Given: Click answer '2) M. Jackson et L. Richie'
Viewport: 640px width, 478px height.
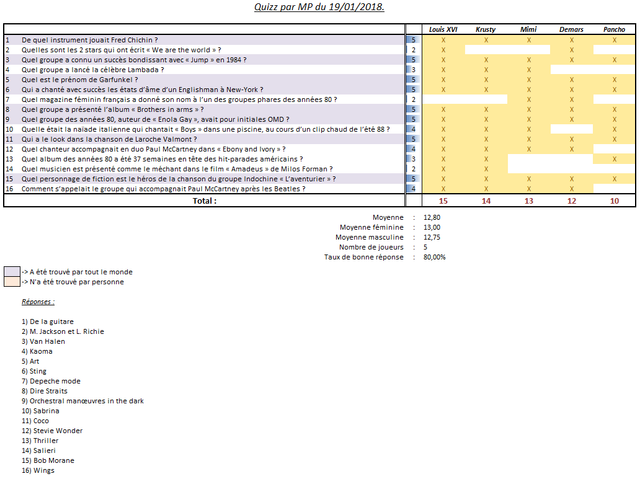Looking at the screenshot, I should coord(62,331).
